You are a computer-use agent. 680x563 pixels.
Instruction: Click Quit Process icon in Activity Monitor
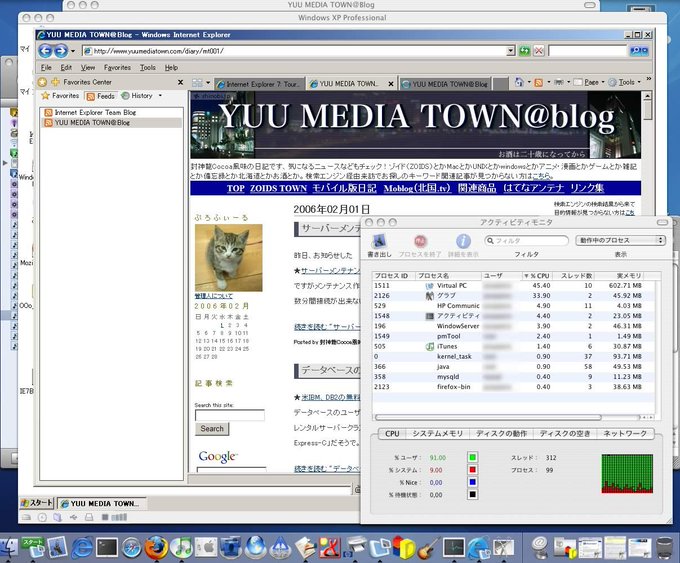point(420,241)
